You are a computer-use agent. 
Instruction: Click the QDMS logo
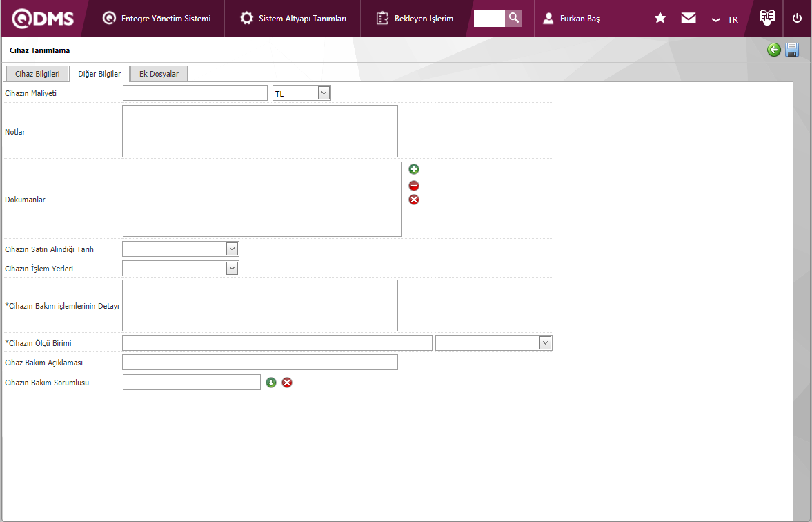pos(43,19)
